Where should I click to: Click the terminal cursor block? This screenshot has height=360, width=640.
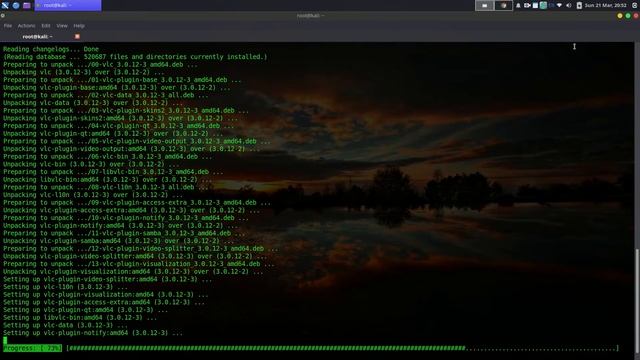(5, 340)
